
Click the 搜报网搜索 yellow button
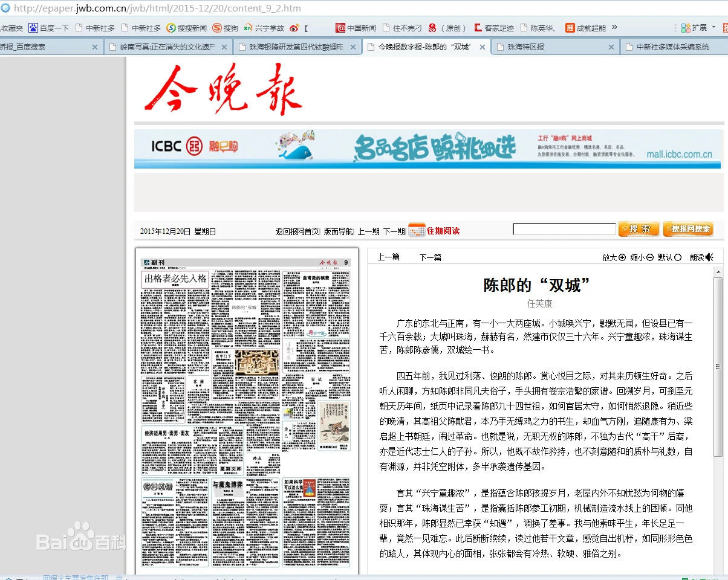(688, 230)
